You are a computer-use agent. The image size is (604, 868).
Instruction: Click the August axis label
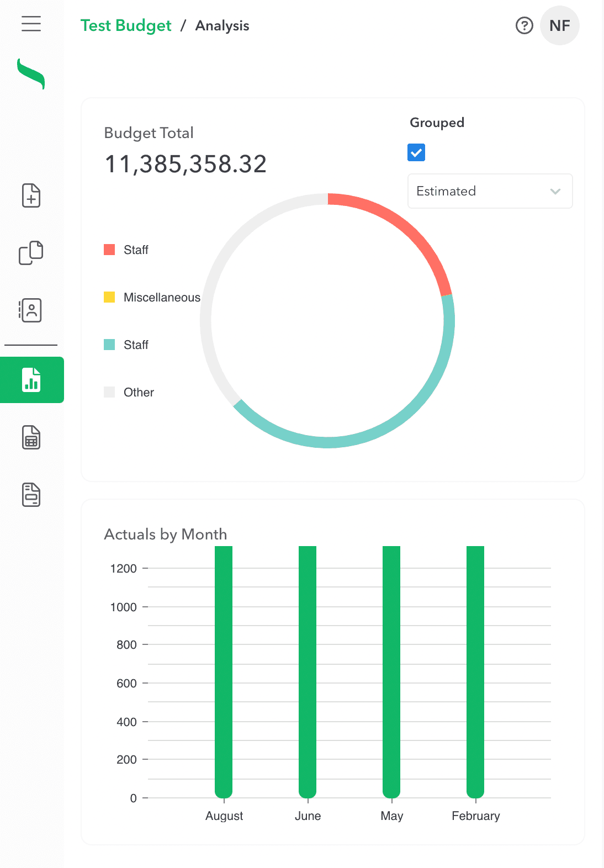[x=224, y=816]
